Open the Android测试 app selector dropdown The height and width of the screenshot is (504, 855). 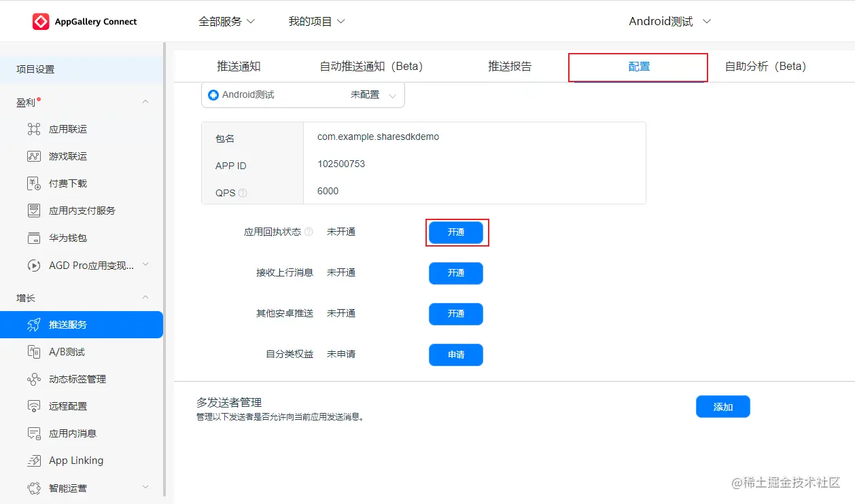click(669, 21)
